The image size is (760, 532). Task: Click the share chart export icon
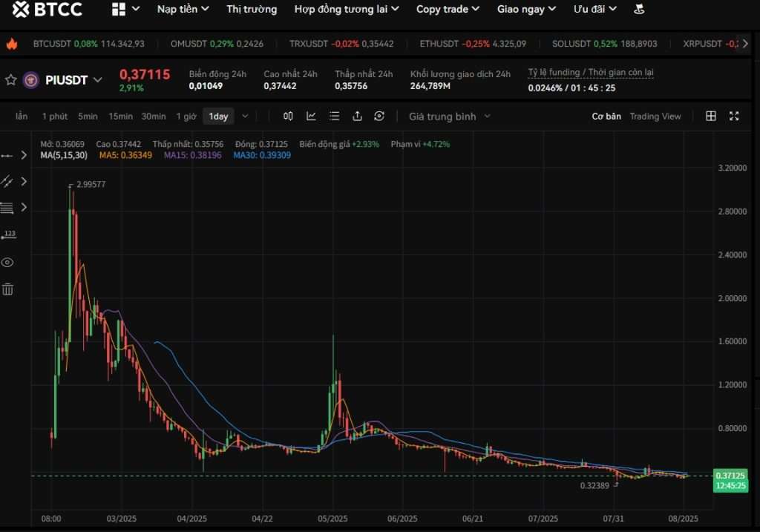tap(357, 116)
